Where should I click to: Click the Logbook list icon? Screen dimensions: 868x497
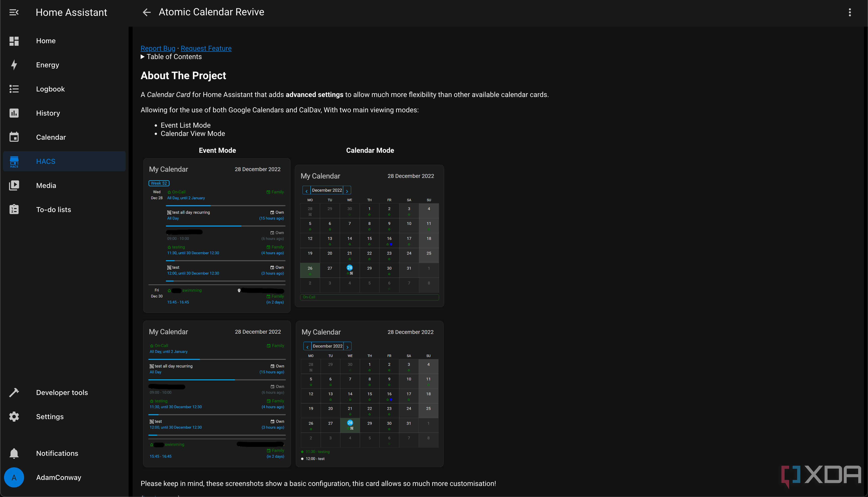14,89
